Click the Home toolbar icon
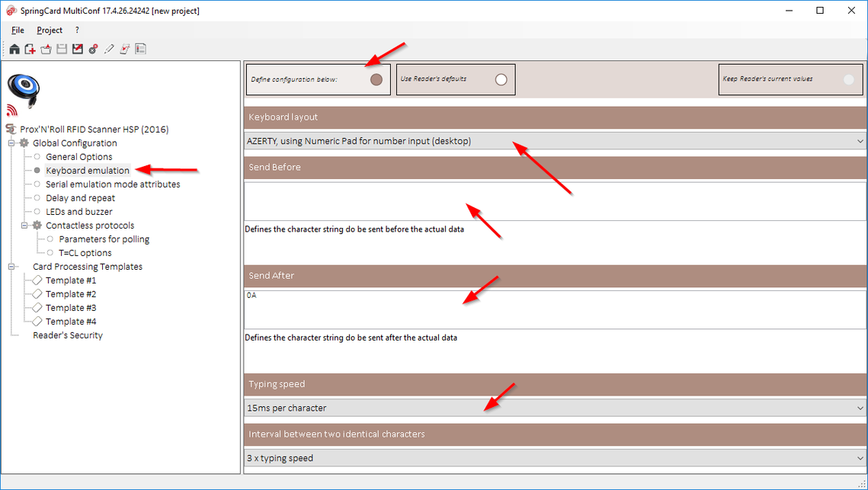The width and height of the screenshot is (868, 490). point(14,50)
